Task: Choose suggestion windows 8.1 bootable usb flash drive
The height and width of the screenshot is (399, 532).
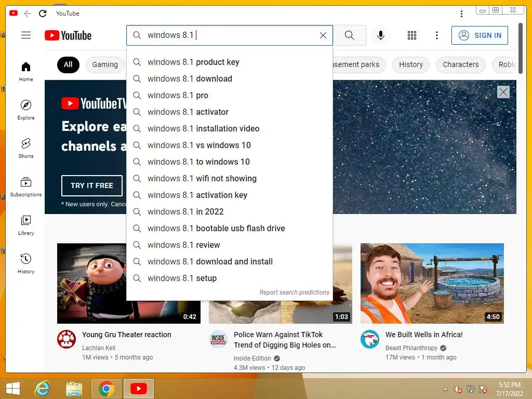Action: [x=229, y=229]
